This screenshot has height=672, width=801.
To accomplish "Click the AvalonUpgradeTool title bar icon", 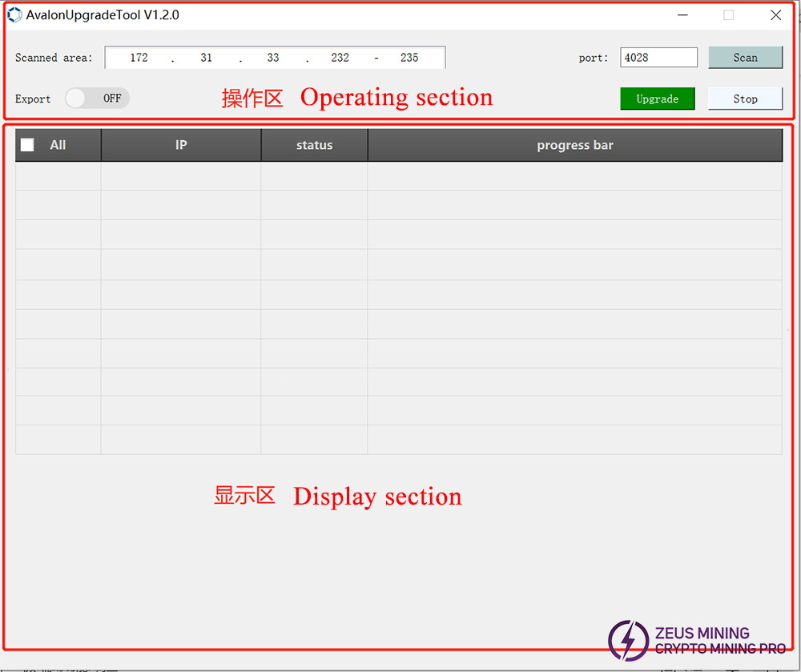I will coord(14,15).
